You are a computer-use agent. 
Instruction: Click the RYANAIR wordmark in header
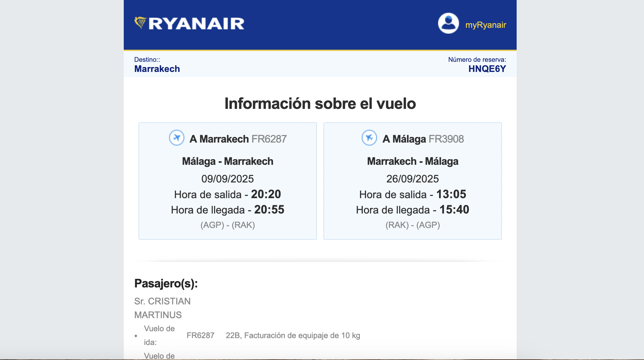tap(196, 24)
